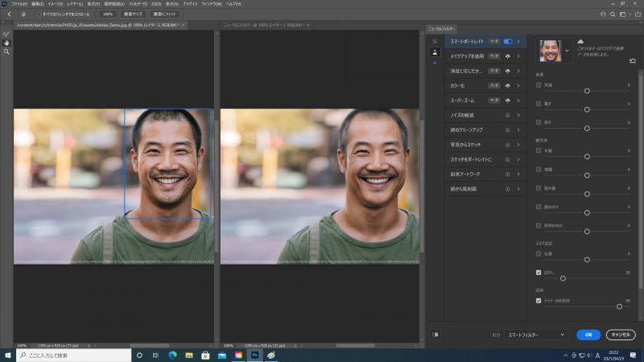Open Microsoft Edge from taskbar
Image resolution: width=644 pixels, height=362 pixels.
coord(172,355)
